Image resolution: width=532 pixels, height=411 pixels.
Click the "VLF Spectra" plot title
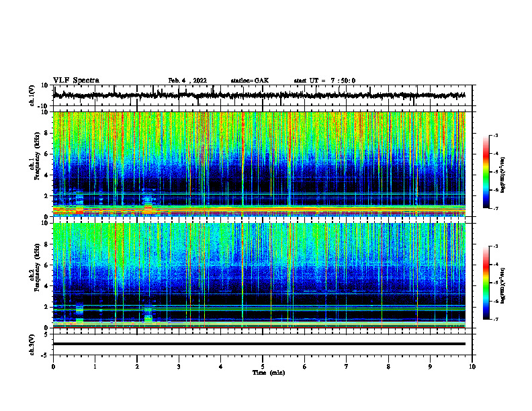click(x=76, y=81)
